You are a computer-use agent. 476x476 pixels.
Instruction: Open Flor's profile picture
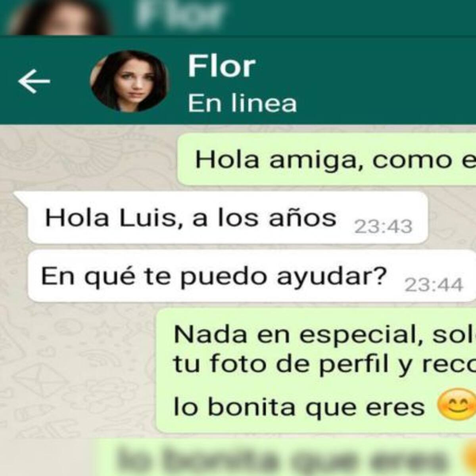(x=129, y=81)
